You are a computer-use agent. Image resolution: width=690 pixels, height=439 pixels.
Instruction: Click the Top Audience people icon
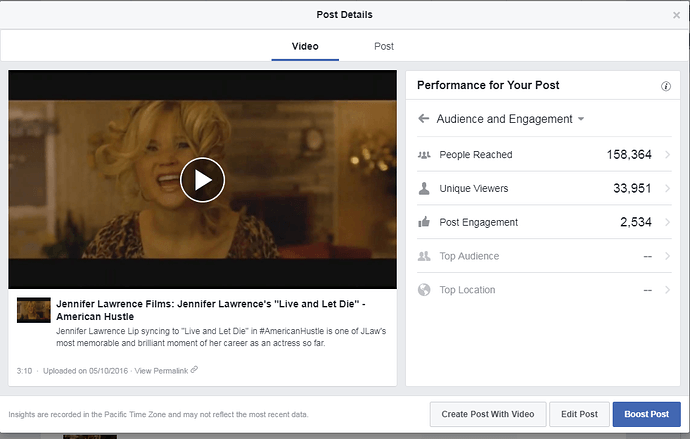coord(424,256)
